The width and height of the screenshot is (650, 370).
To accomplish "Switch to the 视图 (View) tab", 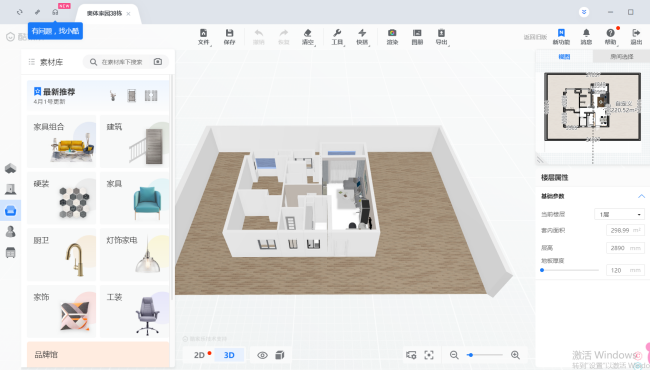I will (564, 56).
